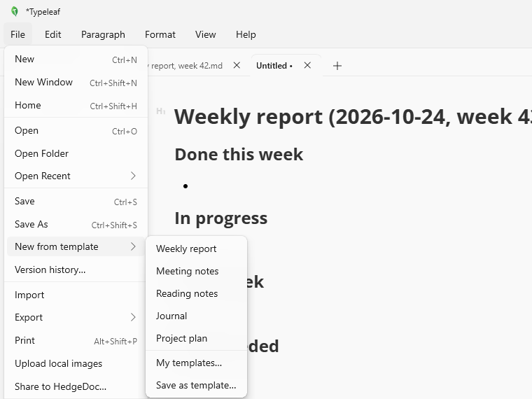
Task: Open My templates... entry
Action: (x=196, y=363)
